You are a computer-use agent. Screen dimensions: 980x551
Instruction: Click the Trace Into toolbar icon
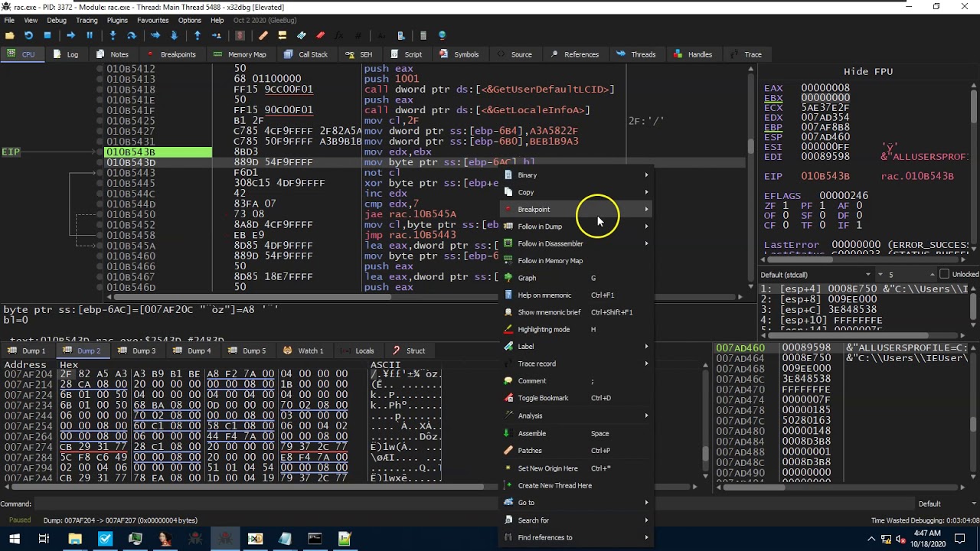155,35
